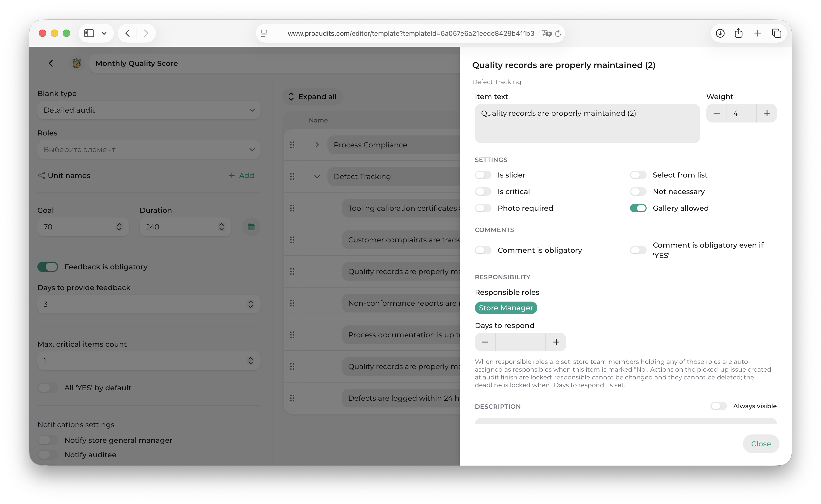Decrease the Weight with the minus button
This screenshot has width=821, height=504.
point(716,113)
